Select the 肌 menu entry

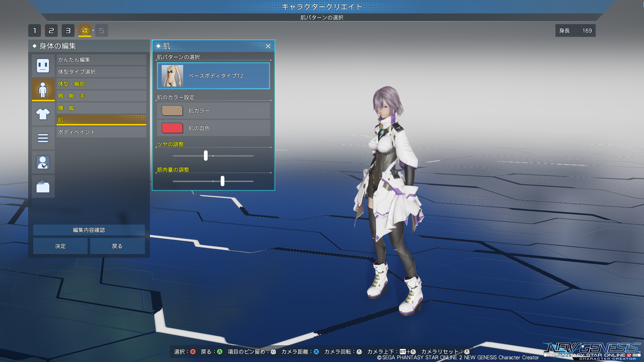101,120
